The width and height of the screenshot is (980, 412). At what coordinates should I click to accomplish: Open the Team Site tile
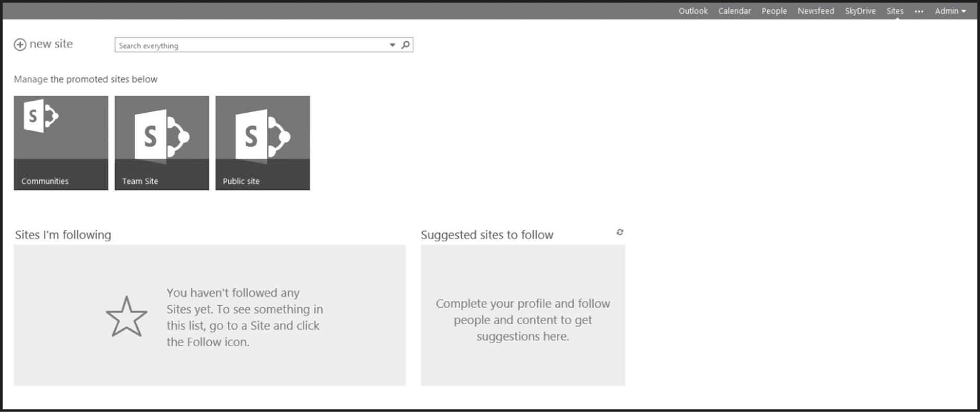pos(162,143)
